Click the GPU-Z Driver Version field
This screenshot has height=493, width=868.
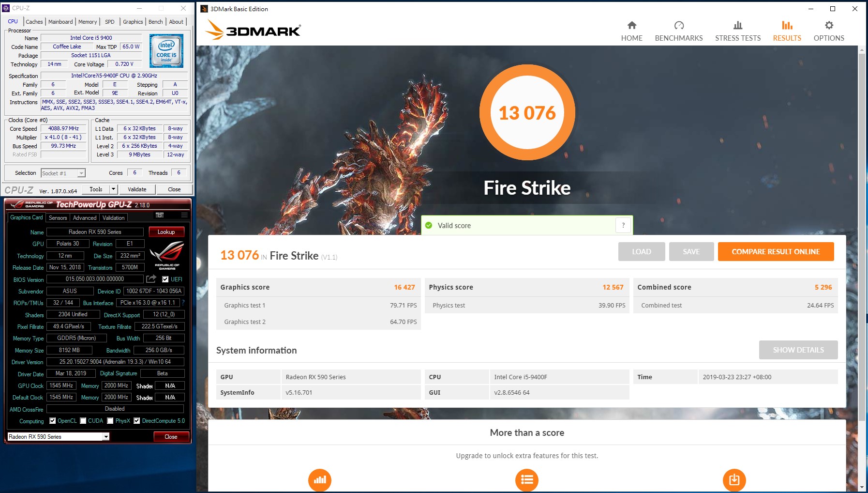point(115,362)
